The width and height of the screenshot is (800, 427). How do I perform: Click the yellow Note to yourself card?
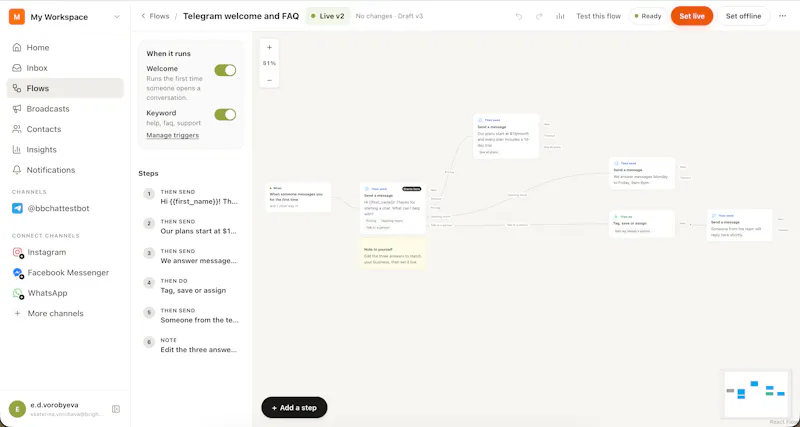click(392, 254)
